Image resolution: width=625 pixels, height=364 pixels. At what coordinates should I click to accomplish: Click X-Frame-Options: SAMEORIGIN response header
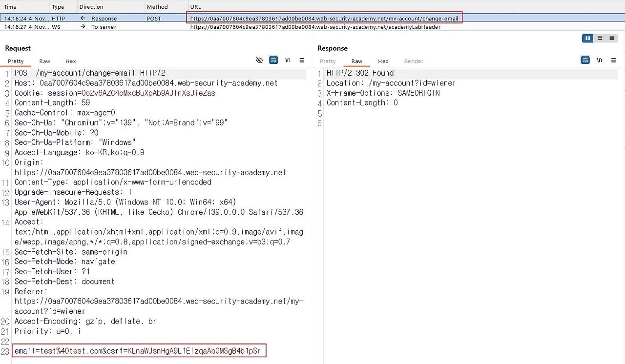tap(383, 93)
